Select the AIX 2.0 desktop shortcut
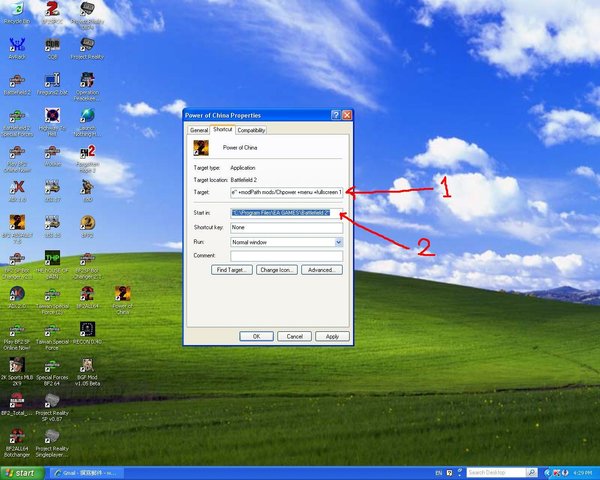Screen dimensions: 600x480 (x=17, y=298)
